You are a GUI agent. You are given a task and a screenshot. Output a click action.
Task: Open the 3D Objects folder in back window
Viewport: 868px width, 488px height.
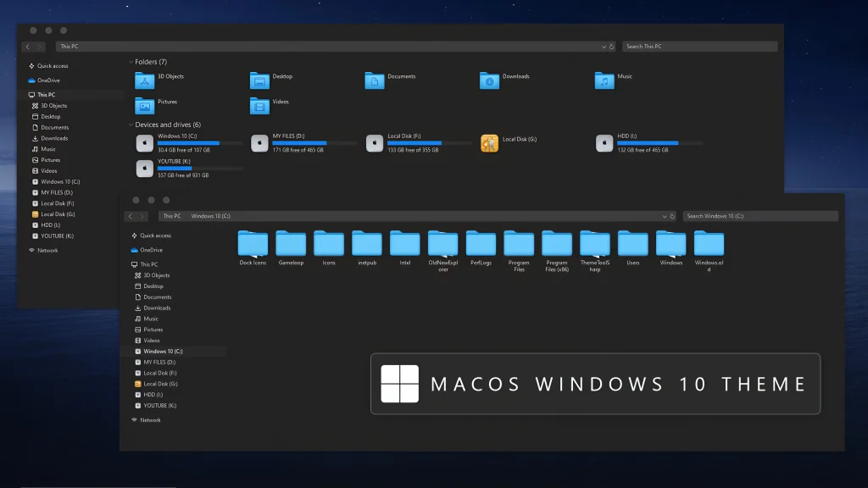[x=144, y=80]
